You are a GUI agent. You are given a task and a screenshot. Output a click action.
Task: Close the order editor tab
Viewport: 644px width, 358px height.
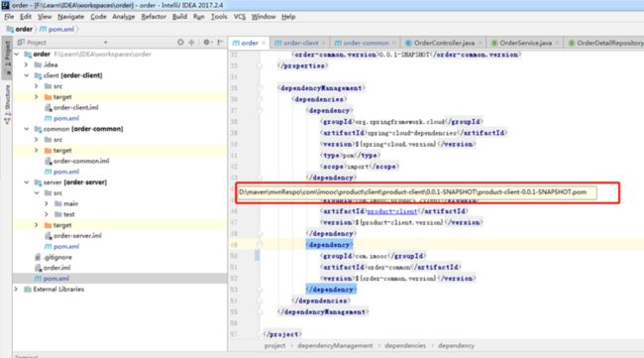coord(264,43)
